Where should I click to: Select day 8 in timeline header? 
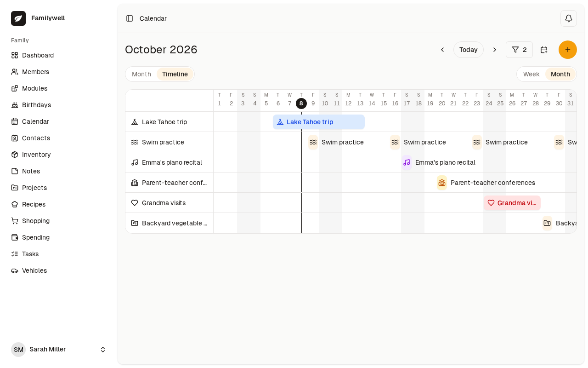pos(301,103)
